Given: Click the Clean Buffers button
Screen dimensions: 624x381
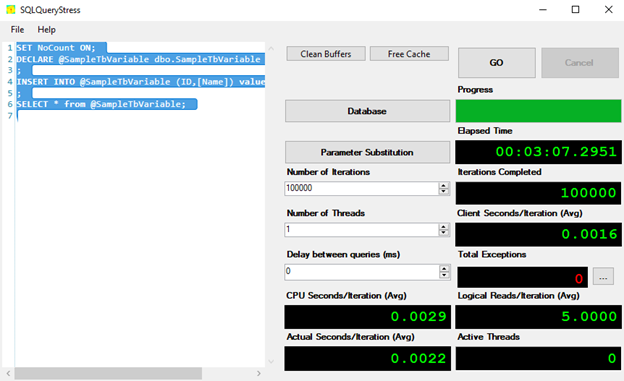Looking at the screenshot, I should tap(326, 54).
